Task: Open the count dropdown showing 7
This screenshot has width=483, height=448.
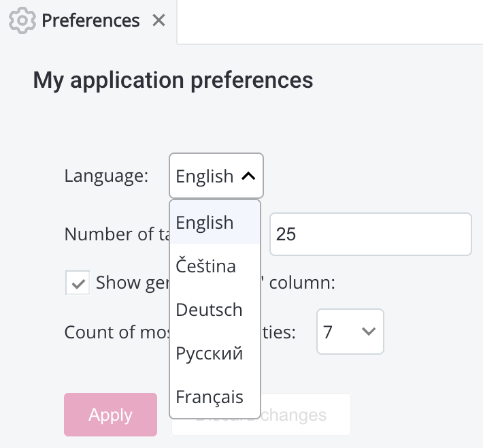Action: (350, 332)
